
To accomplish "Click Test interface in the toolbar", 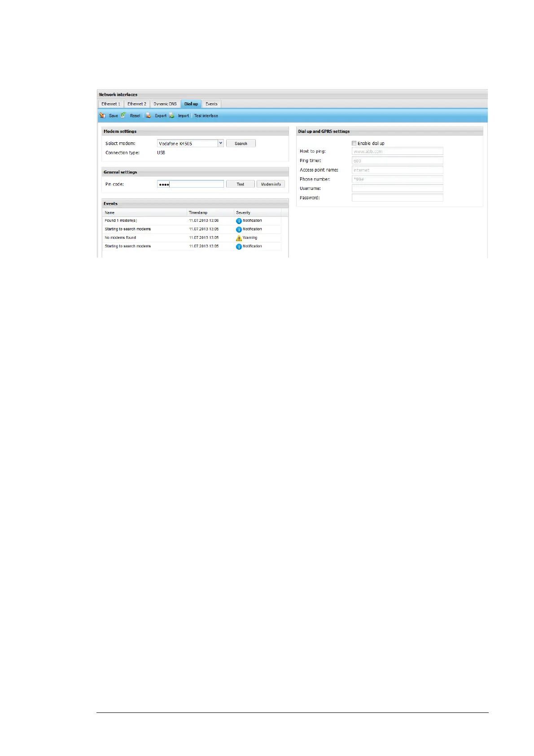I will click(206, 116).
